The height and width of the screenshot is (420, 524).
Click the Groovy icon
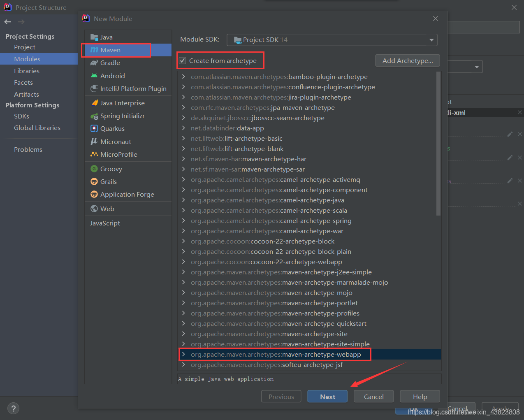click(94, 169)
